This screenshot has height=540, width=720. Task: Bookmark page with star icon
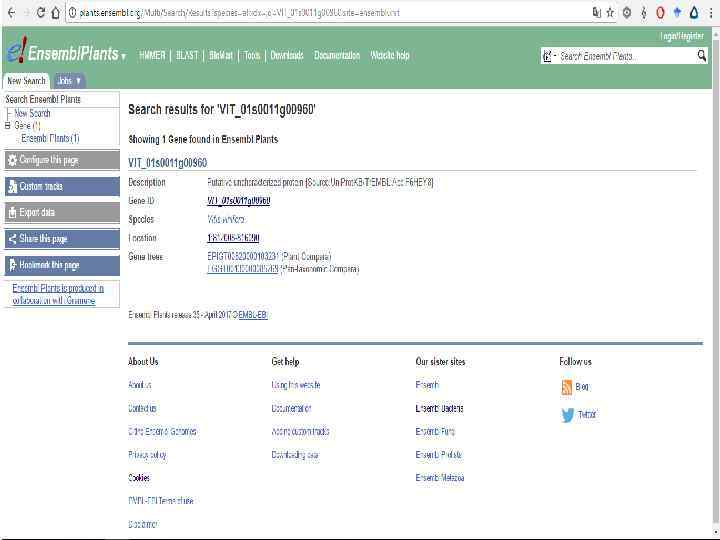pos(610,12)
